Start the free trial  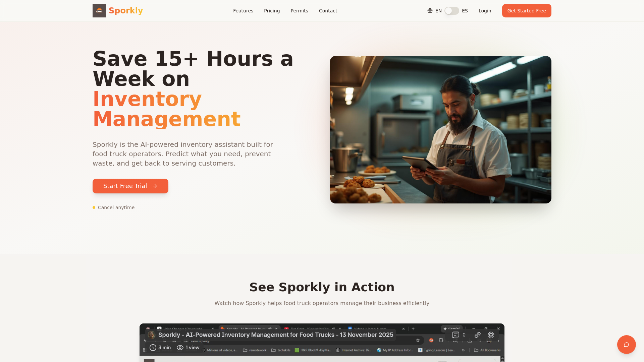coord(130,186)
